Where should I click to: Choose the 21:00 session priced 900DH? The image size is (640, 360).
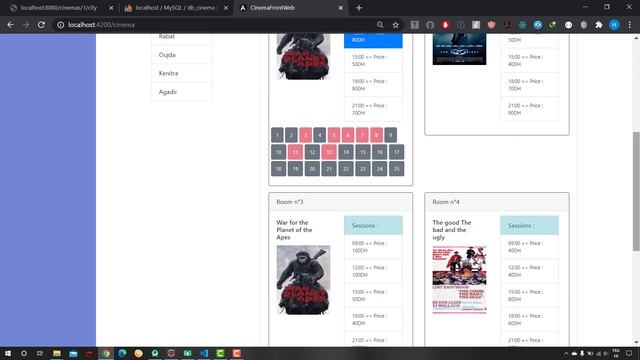[529, 109]
